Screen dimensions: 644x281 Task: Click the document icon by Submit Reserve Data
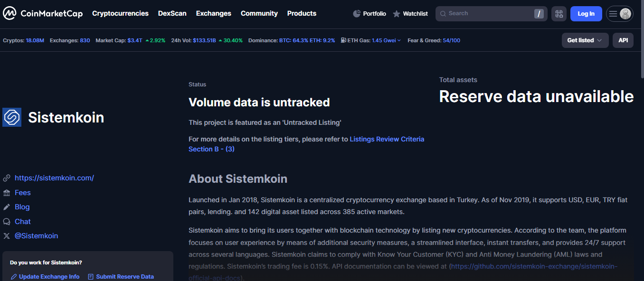tap(91, 277)
